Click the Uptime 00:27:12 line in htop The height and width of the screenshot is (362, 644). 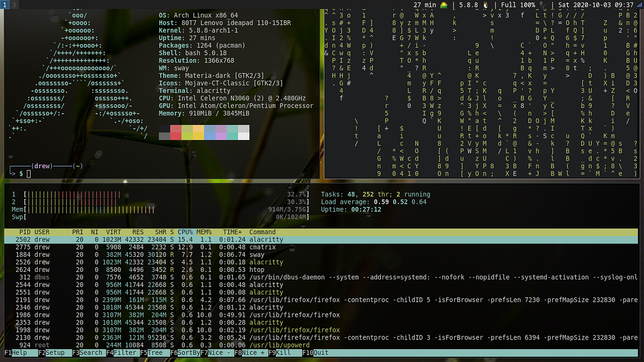351,209
